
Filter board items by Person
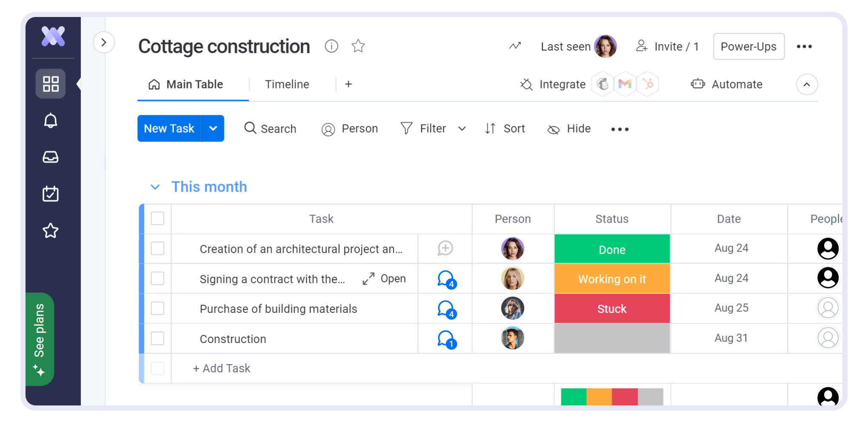point(350,128)
